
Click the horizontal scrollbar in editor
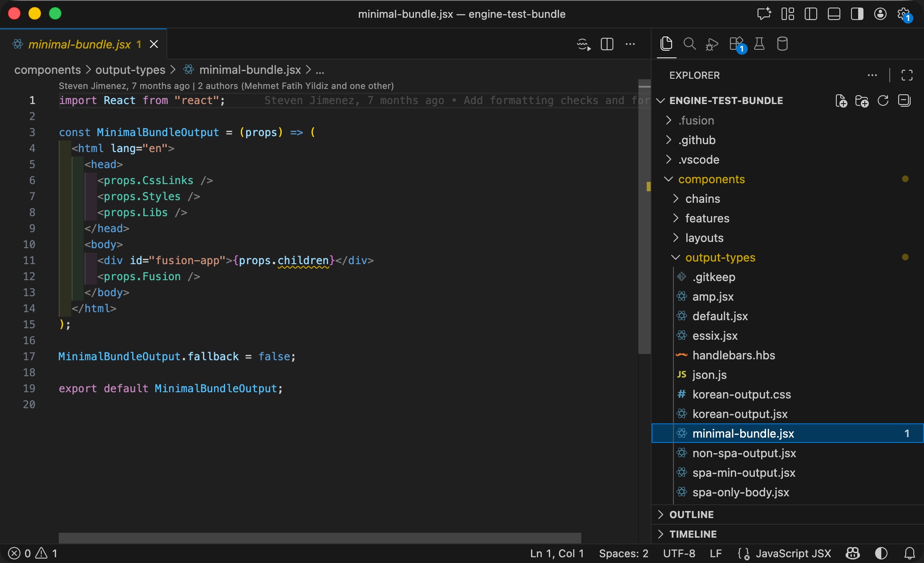320,538
